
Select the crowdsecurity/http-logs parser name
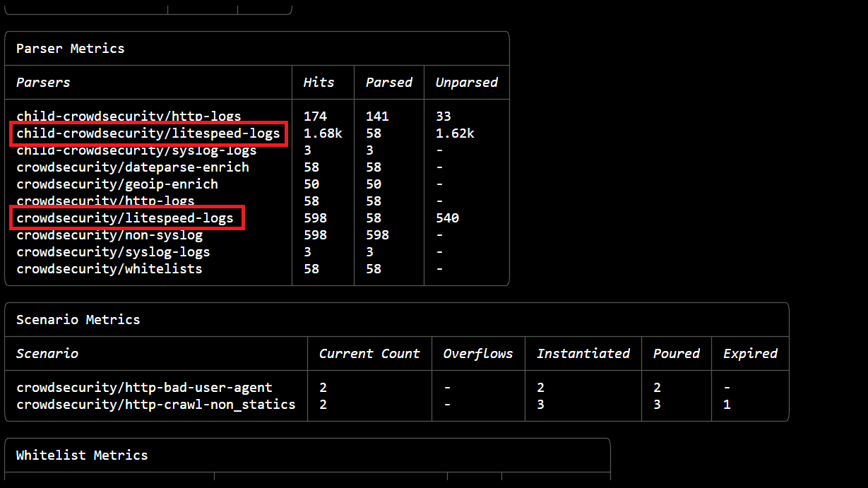[x=105, y=201]
